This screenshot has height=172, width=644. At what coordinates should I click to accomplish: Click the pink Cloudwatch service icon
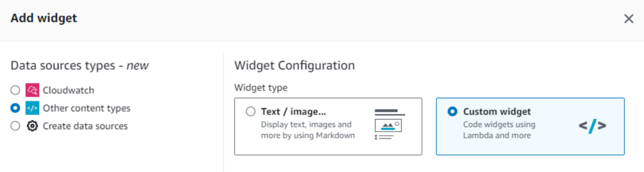[x=32, y=90]
